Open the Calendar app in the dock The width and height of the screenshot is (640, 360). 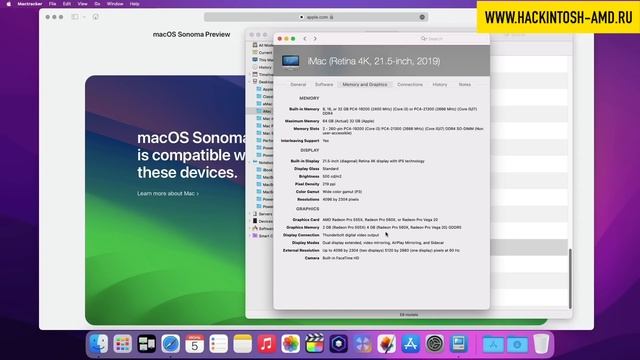[x=195, y=344]
